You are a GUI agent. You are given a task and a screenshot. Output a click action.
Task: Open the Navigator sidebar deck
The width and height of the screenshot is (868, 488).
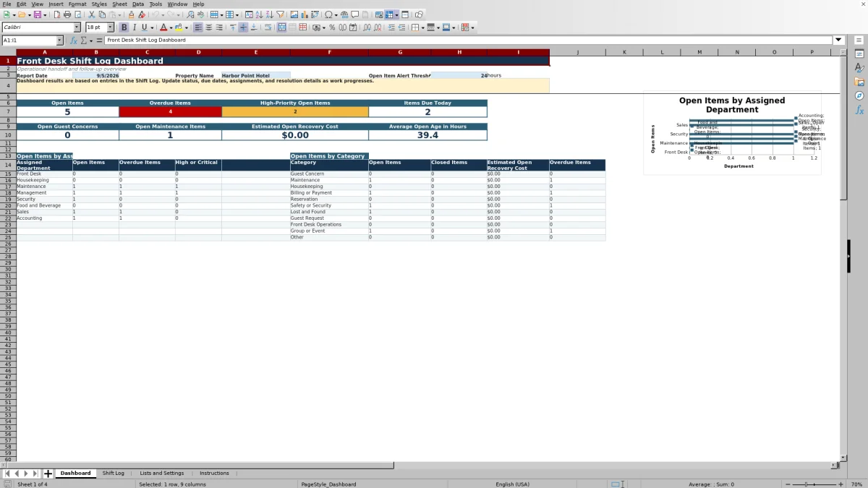point(859,95)
